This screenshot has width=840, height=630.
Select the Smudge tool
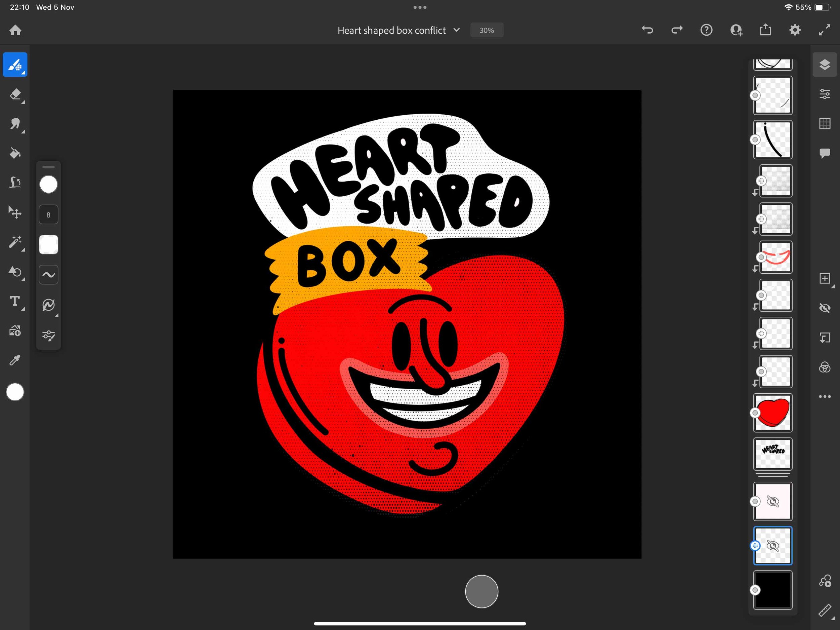(15, 124)
